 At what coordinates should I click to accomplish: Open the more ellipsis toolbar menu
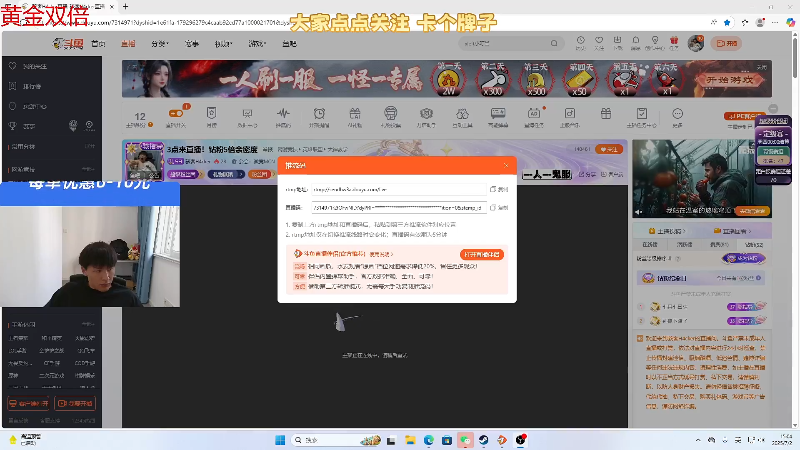677,113
